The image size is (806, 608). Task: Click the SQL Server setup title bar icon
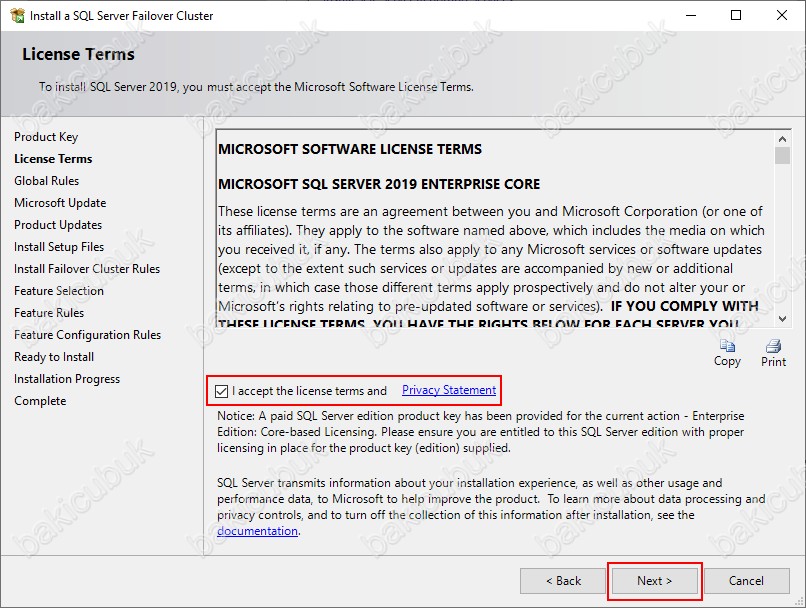click(x=17, y=16)
